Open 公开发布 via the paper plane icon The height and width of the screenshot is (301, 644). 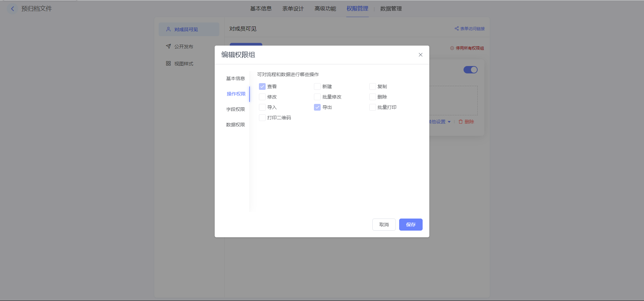pyautogui.click(x=168, y=46)
